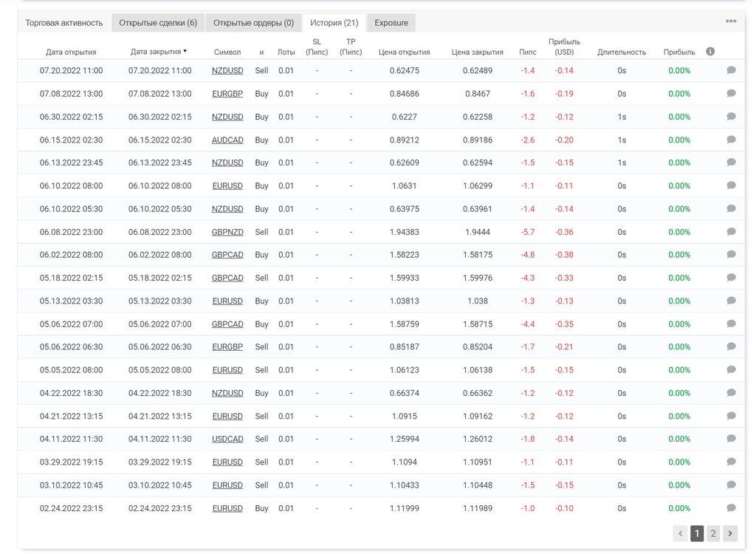Click comment icon on GBPNZD trade row
The height and width of the screenshot is (554, 756).
[x=731, y=232]
